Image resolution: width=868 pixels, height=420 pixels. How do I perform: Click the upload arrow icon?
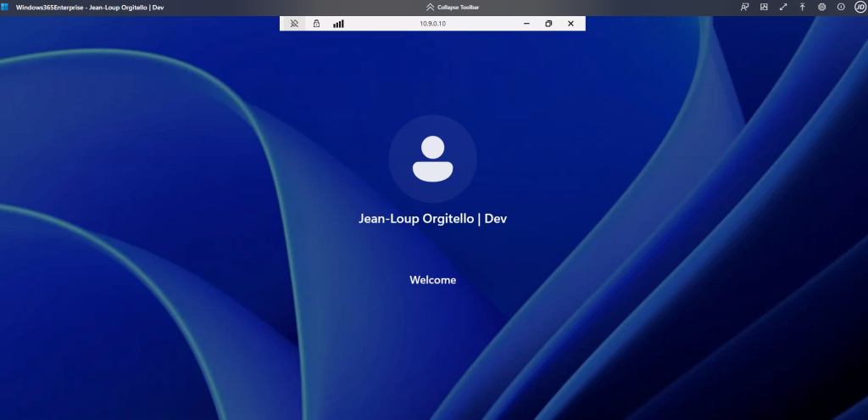pos(803,7)
